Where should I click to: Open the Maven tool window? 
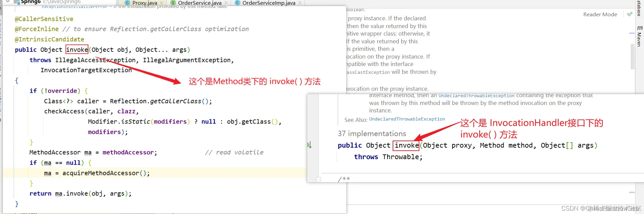click(x=639, y=36)
